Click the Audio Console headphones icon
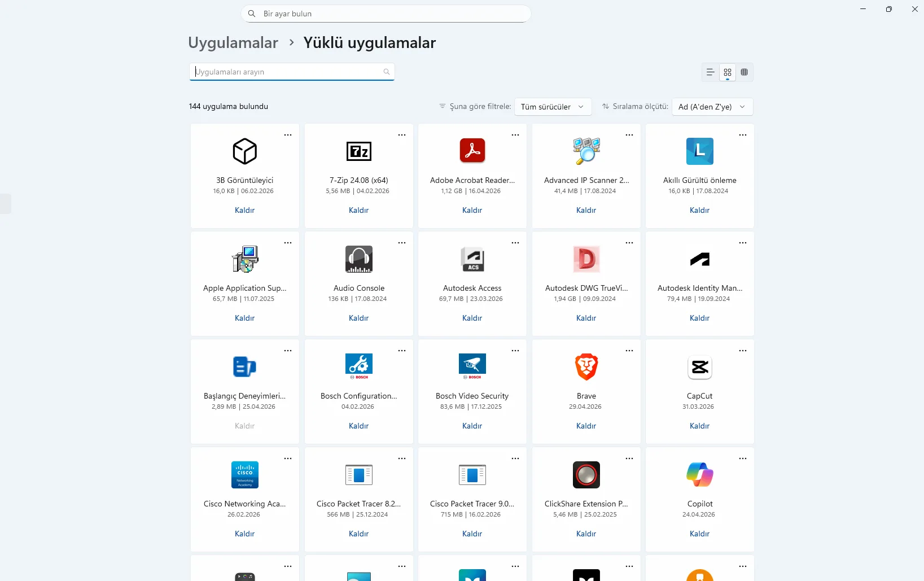This screenshot has height=581, width=924. [x=358, y=259]
